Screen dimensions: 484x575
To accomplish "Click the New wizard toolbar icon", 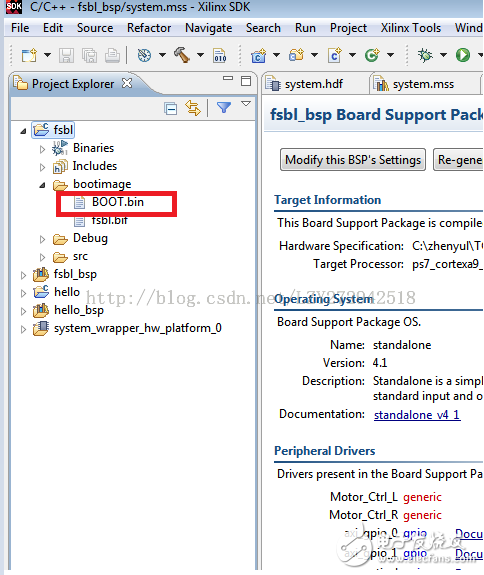I will (x=29, y=55).
